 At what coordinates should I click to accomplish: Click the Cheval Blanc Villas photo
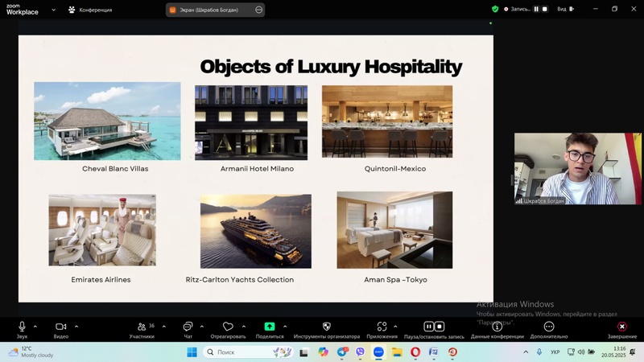point(107,121)
